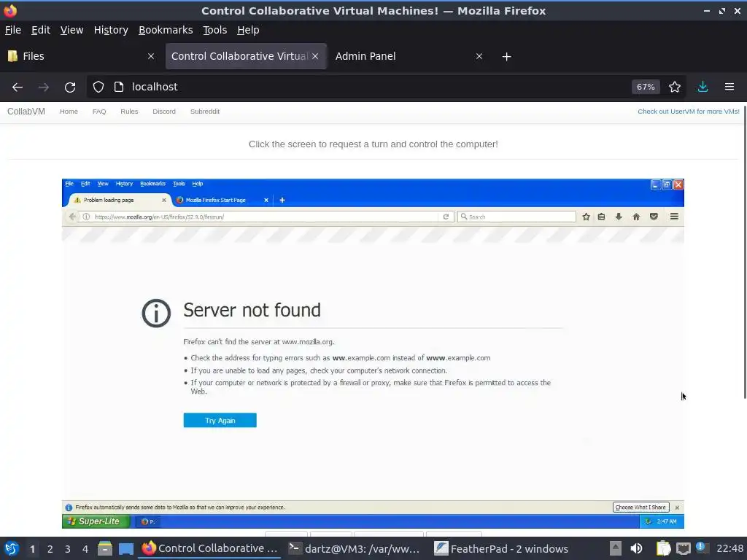Open the Bookmarks menu in VM Firefox
Viewport: 747px width, 560px height.
coord(152,184)
